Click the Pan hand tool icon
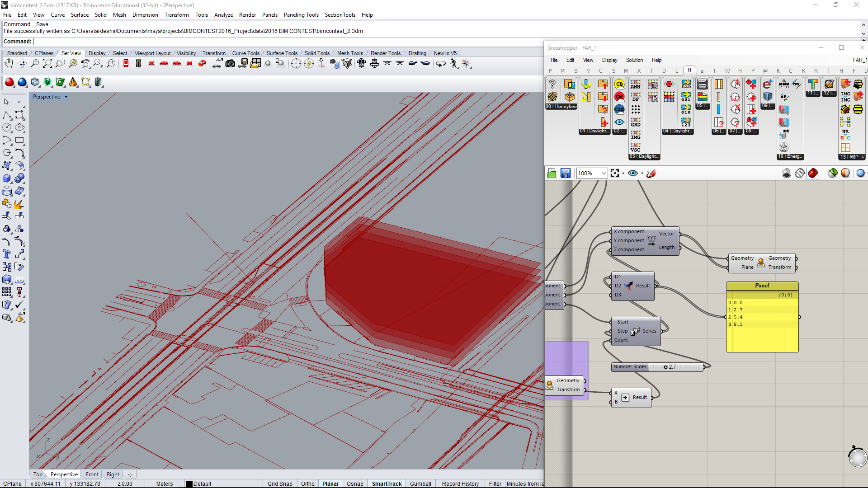868x488 pixels. (9, 64)
